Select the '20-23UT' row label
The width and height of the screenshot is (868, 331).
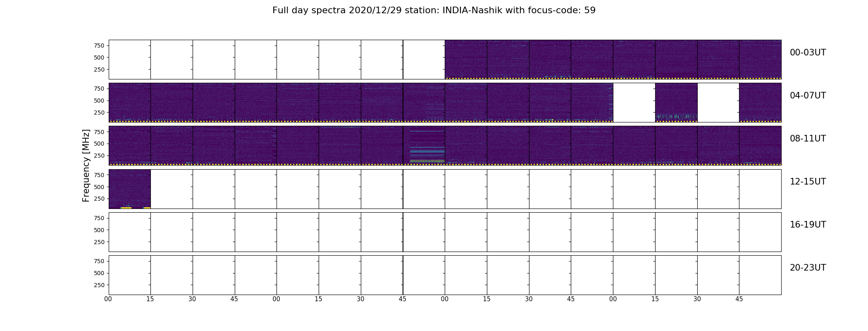point(808,268)
